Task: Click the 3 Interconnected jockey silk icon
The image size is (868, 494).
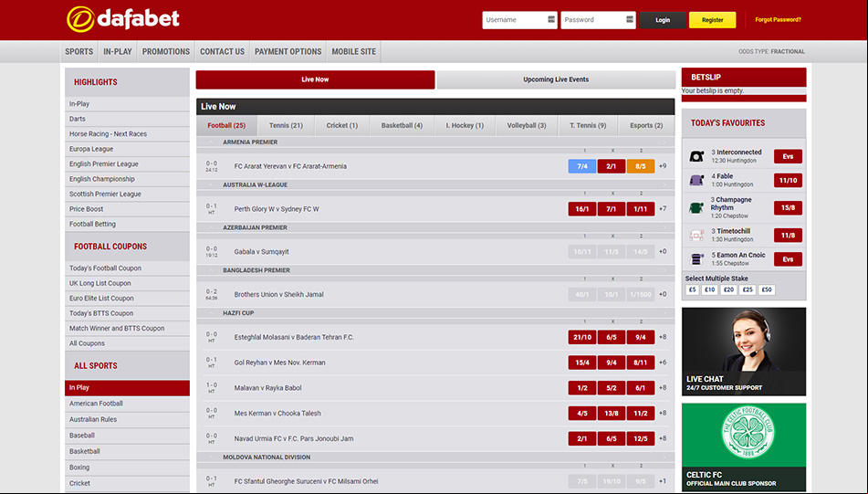Action: pyautogui.click(x=696, y=156)
